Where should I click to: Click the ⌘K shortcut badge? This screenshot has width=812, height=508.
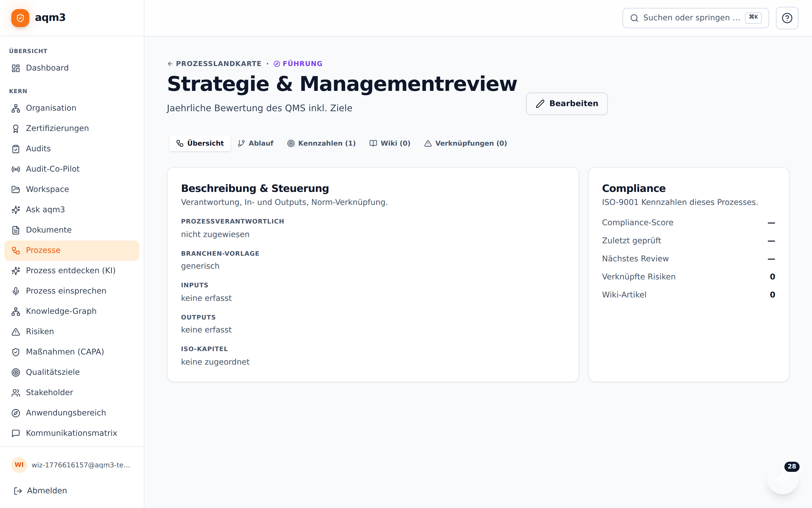click(753, 17)
